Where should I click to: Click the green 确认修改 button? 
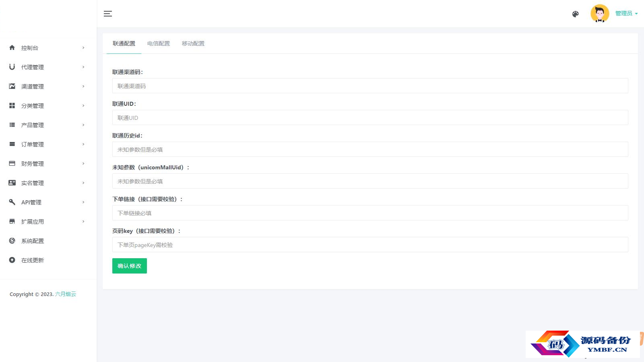(130, 266)
